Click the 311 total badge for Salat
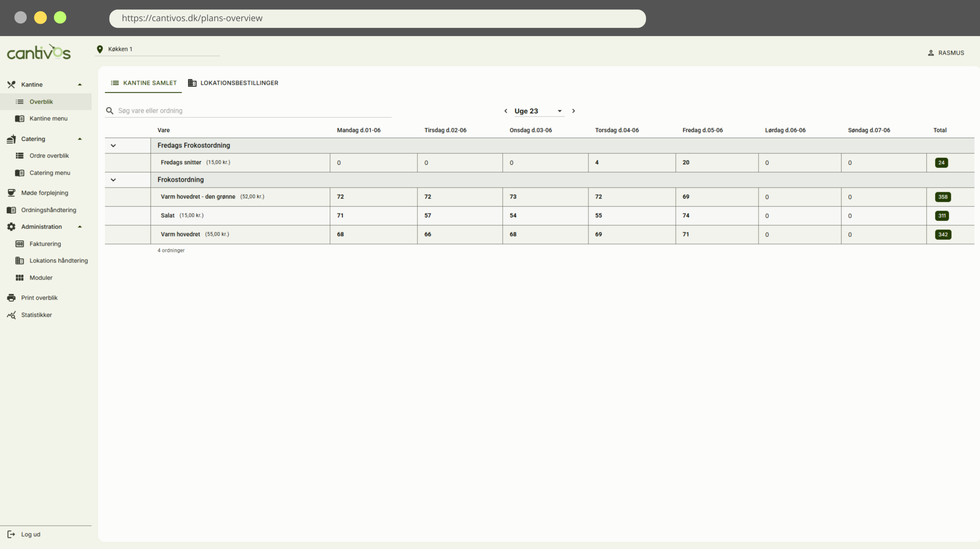This screenshot has height=549, width=980. pyautogui.click(x=942, y=216)
